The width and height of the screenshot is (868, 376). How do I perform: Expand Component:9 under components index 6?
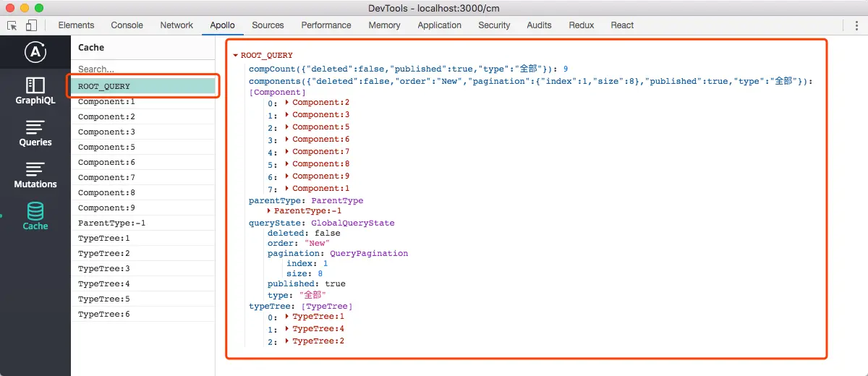click(288, 176)
